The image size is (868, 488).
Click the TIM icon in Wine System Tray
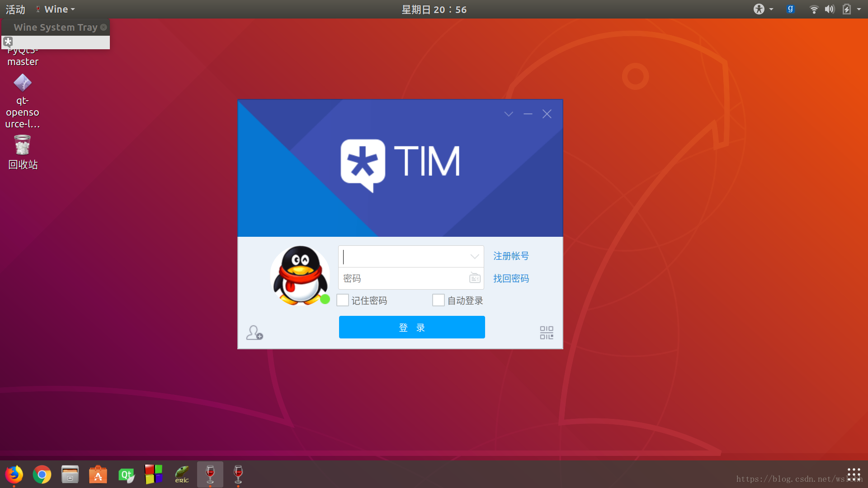(8, 42)
